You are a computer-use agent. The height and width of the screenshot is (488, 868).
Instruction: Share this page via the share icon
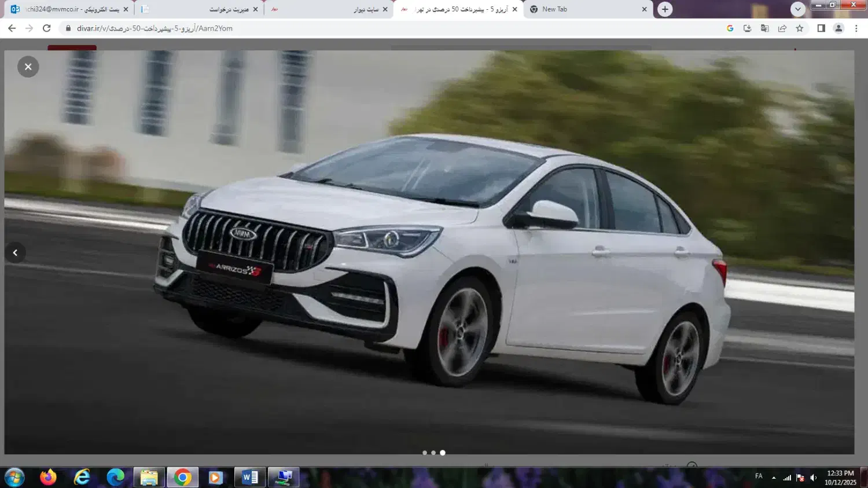(782, 28)
